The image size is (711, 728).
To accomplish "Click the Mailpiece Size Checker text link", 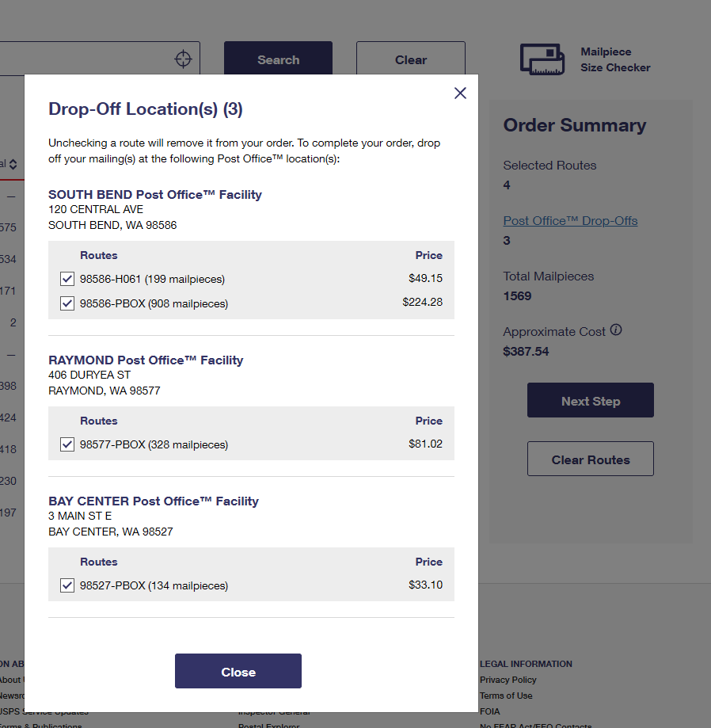I will click(x=615, y=59).
